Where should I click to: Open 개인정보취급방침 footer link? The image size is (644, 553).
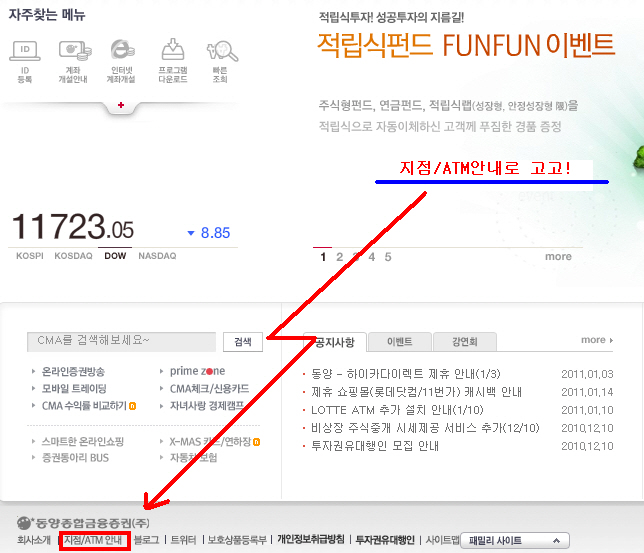(311, 539)
